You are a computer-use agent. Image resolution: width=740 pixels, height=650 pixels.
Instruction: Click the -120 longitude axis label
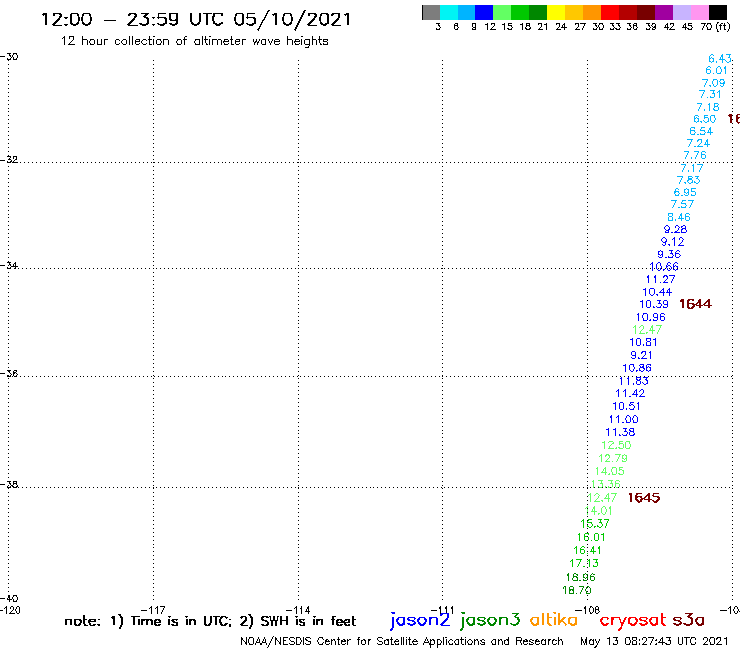point(10,610)
